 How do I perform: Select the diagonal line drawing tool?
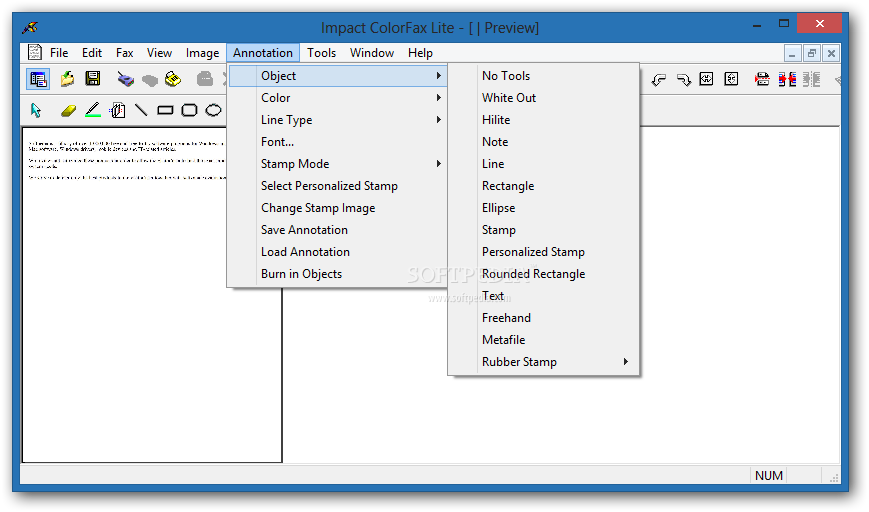point(141,110)
